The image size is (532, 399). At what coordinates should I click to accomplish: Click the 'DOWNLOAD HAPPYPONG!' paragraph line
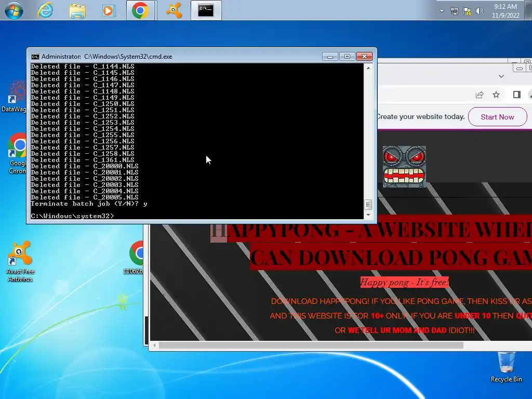coord(402,301)
